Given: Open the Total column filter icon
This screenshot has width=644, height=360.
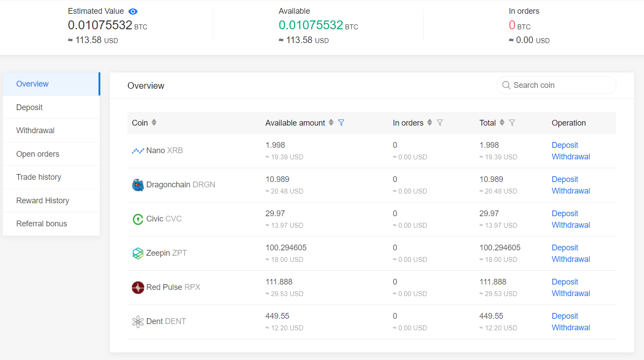Looking at the screenshot, I should (x=512, y=123).
